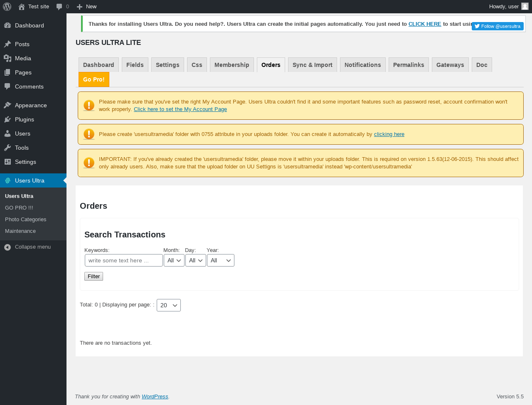Open the Day dropdown
Image resolution: width=532 pixels, height=405 pixels.
tap(196, 260)
